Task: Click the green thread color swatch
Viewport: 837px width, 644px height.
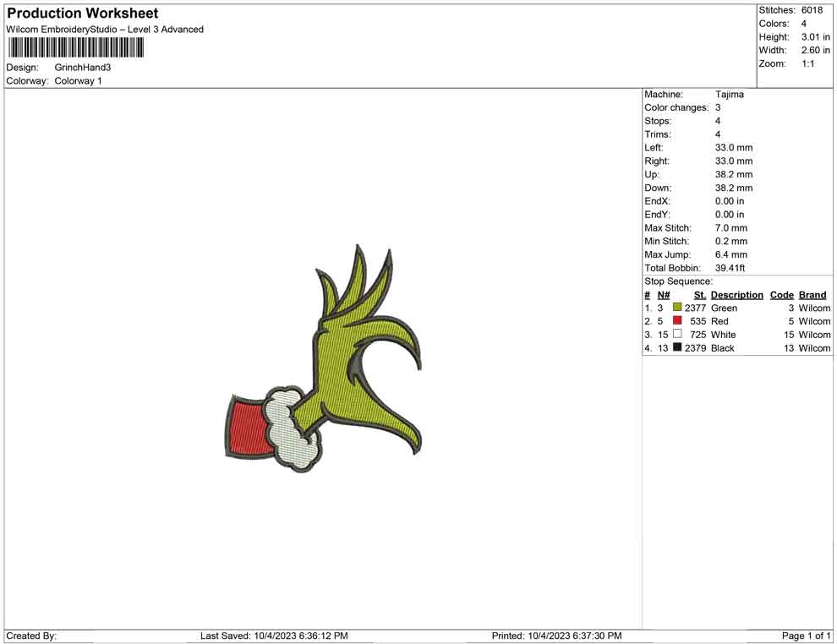Action: click(x=677, y=308)
